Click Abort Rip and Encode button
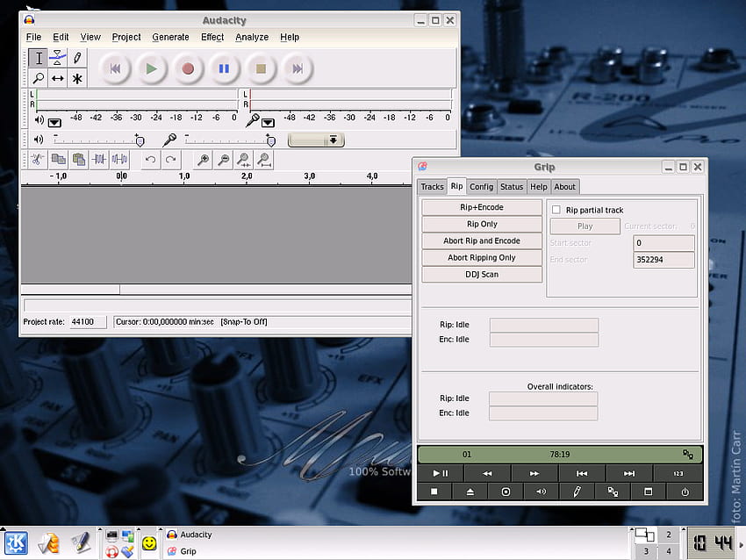 pos(482,241)
